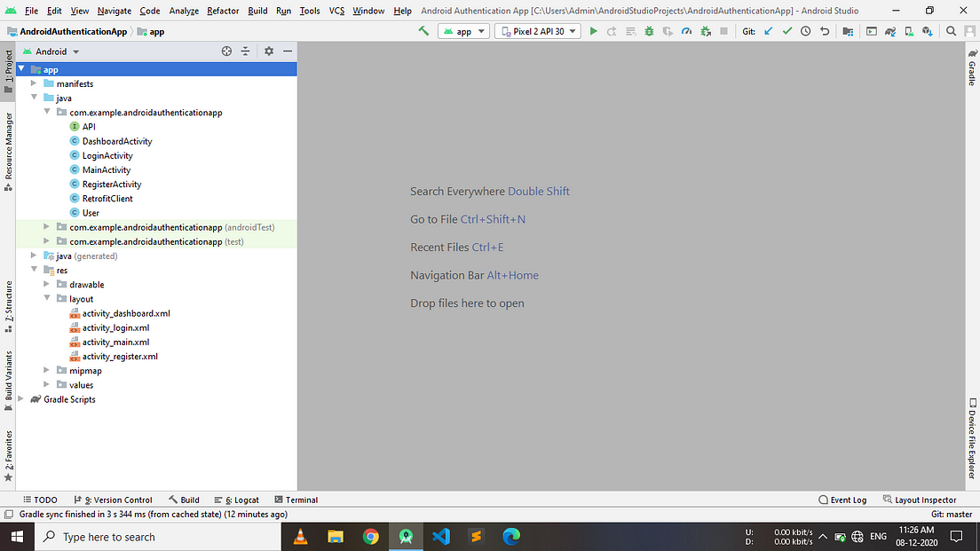Open the Build Variants side tab
The height and width of the screenshot is (551, 980).
click(x=8, y=381)
